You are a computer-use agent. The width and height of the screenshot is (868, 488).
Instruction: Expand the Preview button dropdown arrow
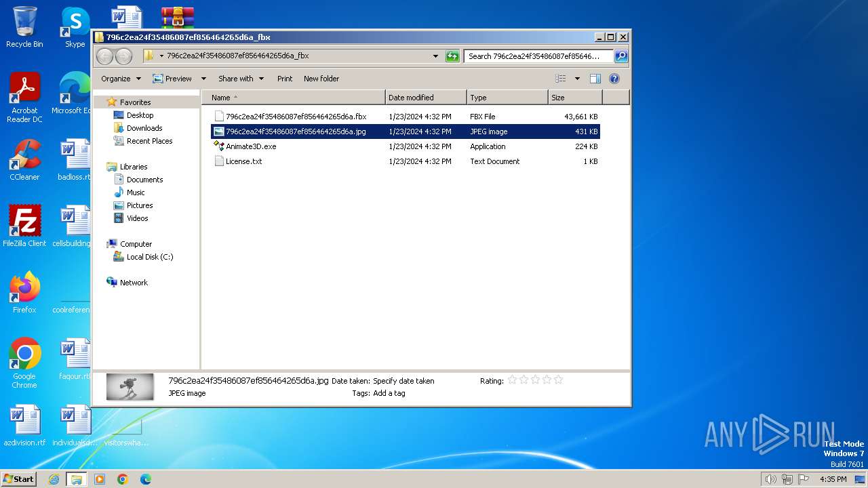point(203,79)
